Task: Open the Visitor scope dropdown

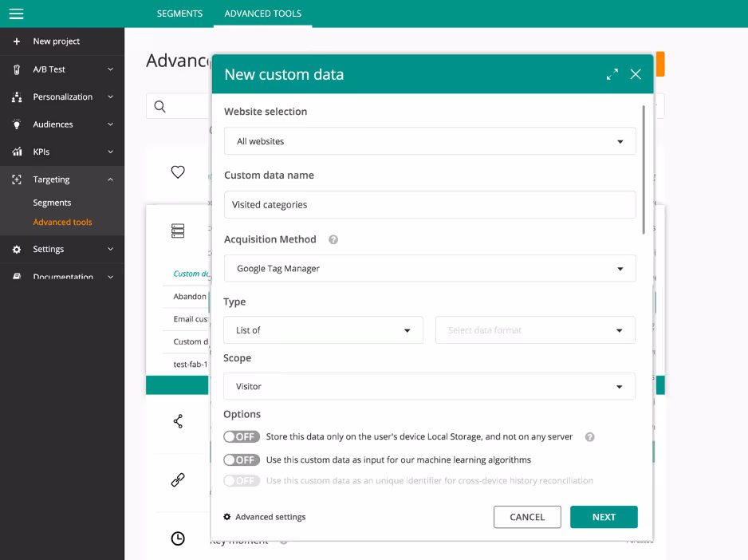Action: 429,386
